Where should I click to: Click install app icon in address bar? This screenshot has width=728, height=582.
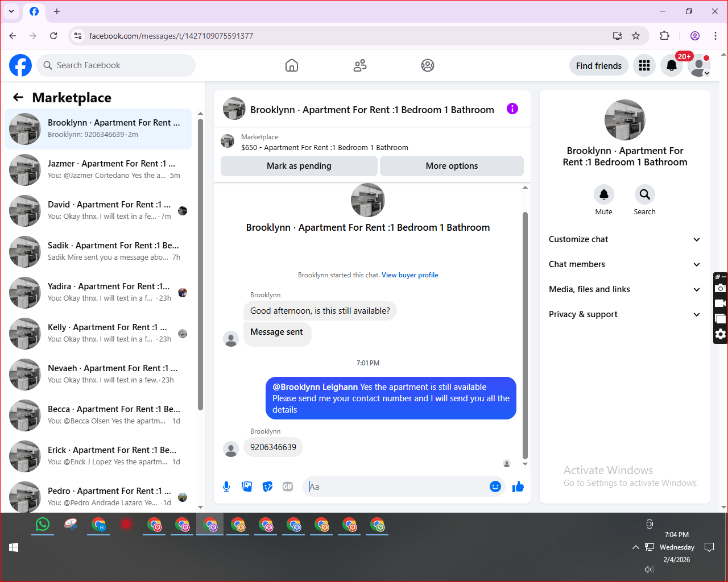[618, 36]
